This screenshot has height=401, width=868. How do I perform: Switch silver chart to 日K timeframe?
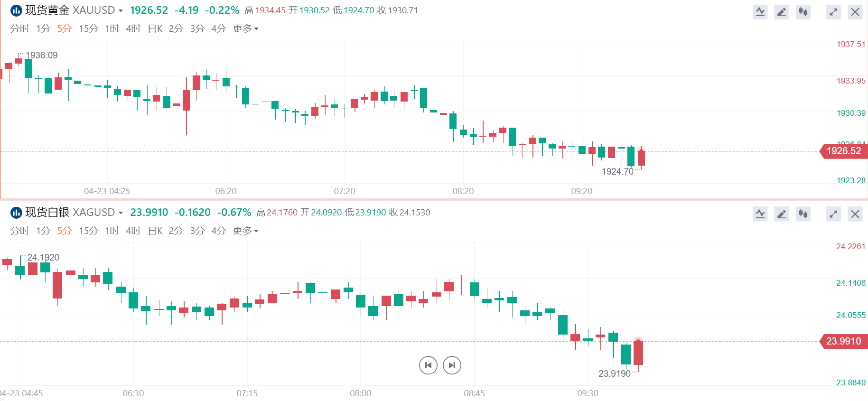(x=155, y=231)
